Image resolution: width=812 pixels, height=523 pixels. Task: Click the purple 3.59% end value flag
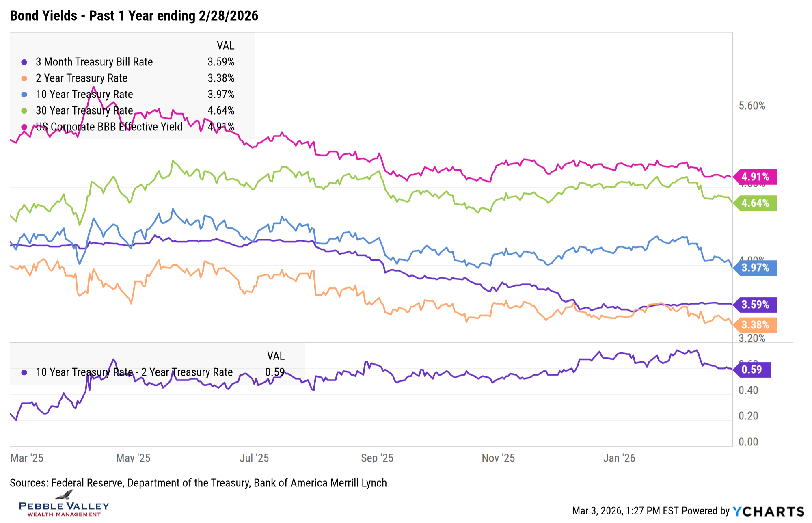756,305
